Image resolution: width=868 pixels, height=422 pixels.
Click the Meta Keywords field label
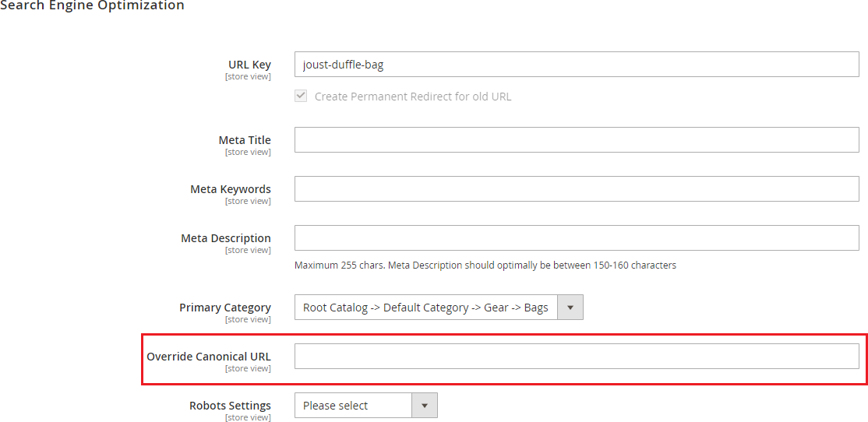[x=231, y=189]
